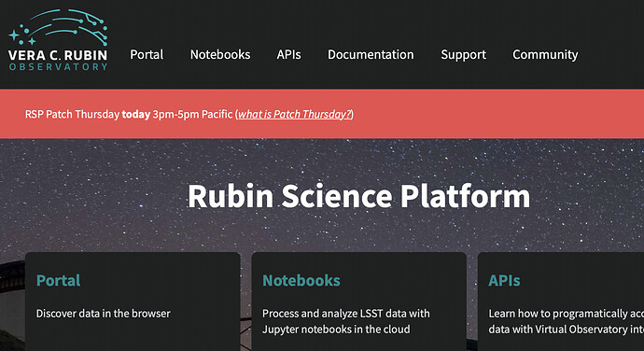Click the bold 'today' text in banner

[x=136, y=114]
